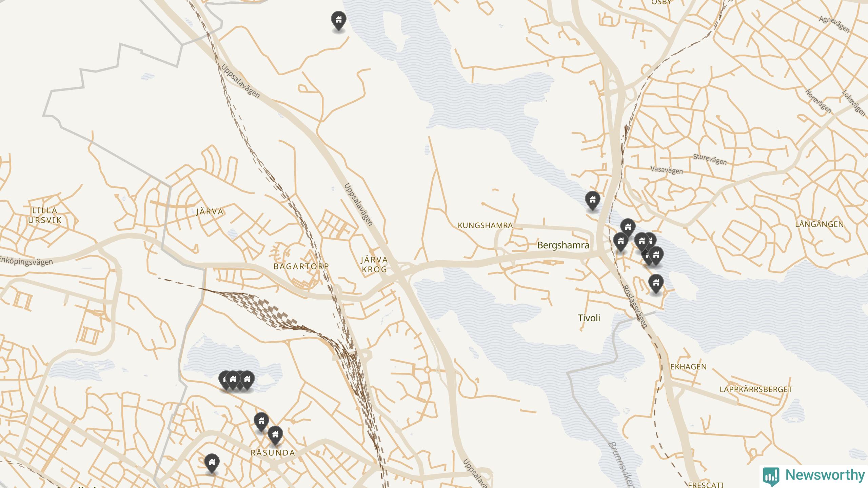
Task: Select the Lilla Ursvik label
Action: pyautogui.click(x=45, y=216)
